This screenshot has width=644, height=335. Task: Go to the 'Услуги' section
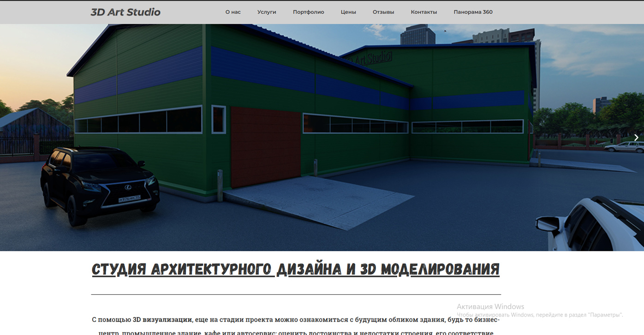[x=267, y=12]
